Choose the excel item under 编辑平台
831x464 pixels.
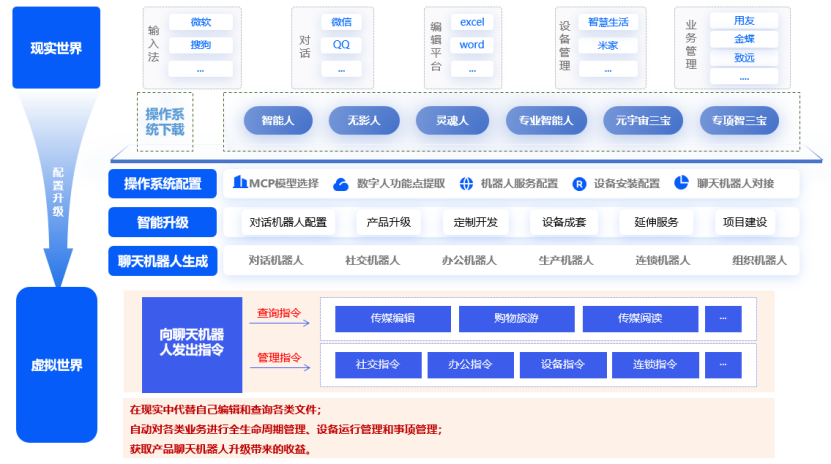tap(472, 22)
